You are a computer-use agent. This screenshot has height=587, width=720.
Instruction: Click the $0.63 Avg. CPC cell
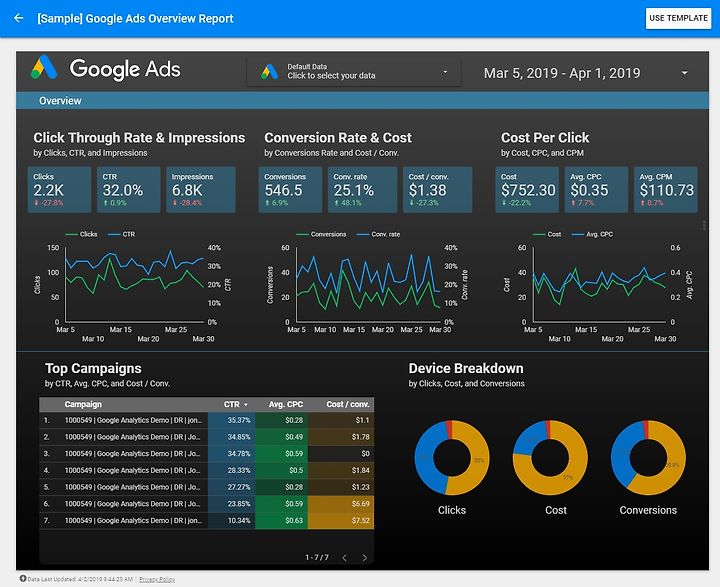[x=281, y=520]
